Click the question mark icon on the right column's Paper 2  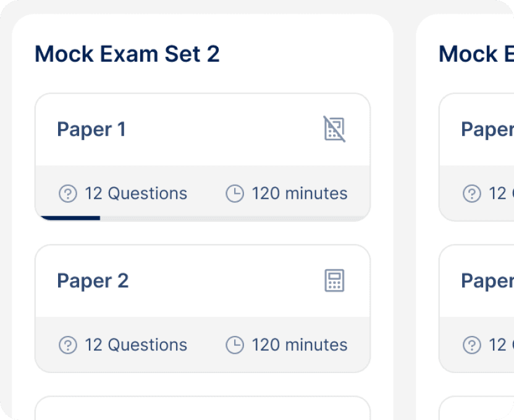pyautogui.click(x=471, y=345)
